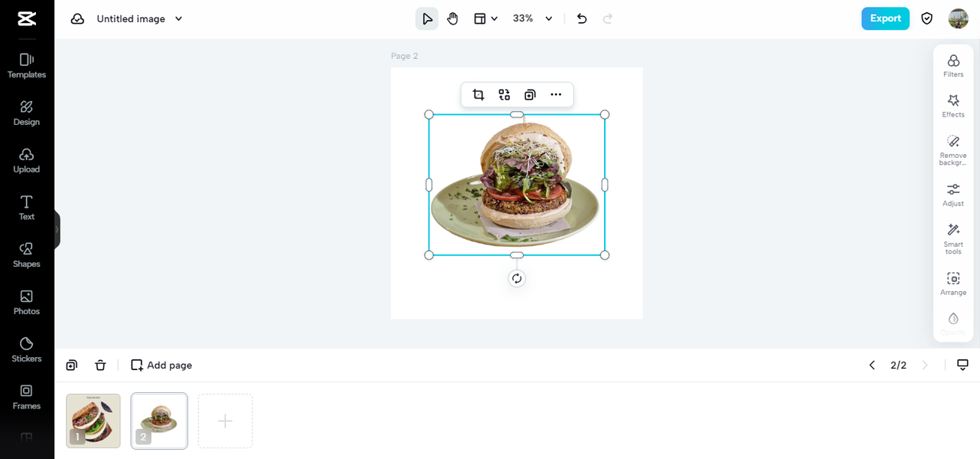Open the Text panel
The height and width of the screenshot is (459, 980).
(27, 208)
